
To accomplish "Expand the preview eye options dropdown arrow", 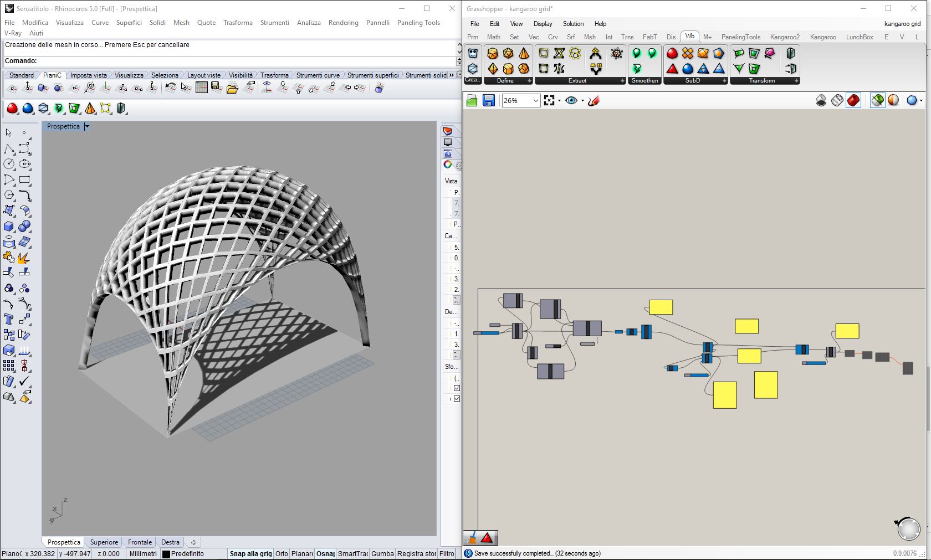I will click(x=582, y=101).
